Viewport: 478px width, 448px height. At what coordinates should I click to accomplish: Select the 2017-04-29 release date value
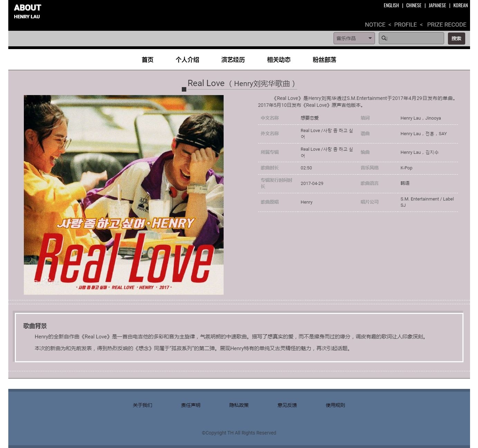coord(312,183)
